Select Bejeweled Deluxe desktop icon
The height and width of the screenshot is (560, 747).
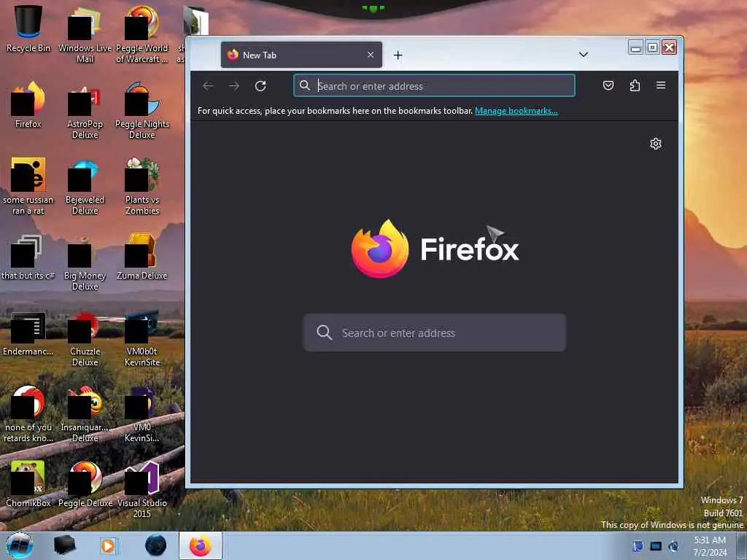(x=85, y=186)
